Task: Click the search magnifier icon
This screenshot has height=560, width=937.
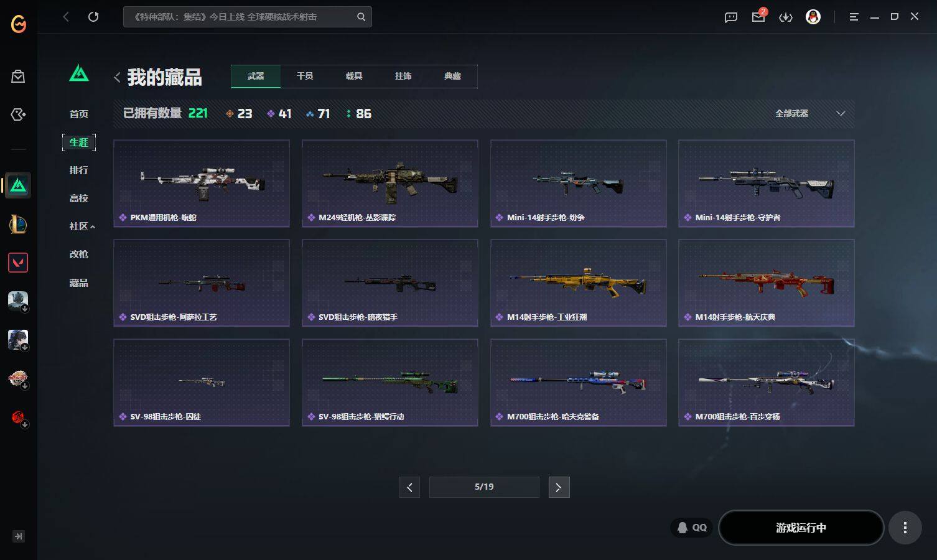Action: [x=361, y=17]
